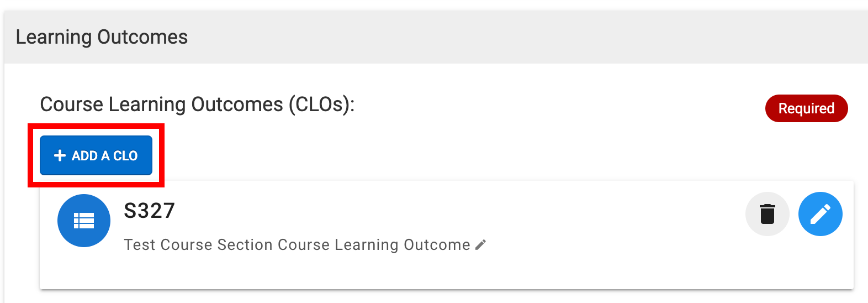Click the Learning Outcomes panel title
868x303 pixels.
102,37
